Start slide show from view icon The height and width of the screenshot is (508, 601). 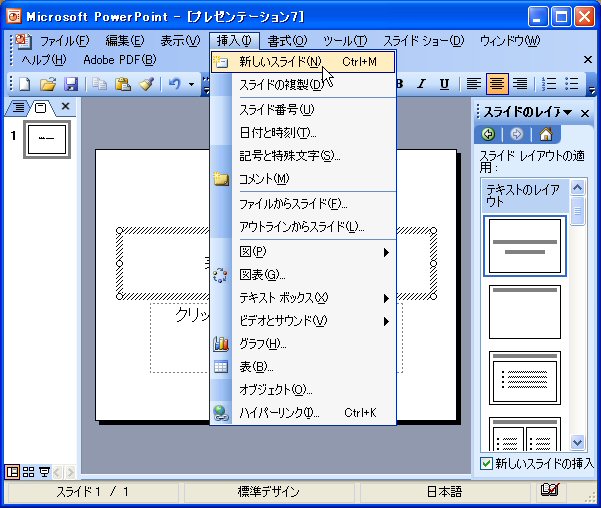click(x=45, y=472)
